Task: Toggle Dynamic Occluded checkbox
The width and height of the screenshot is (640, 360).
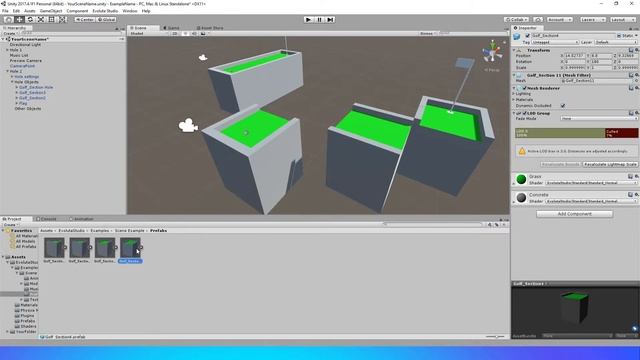Action: pos(563,106)
